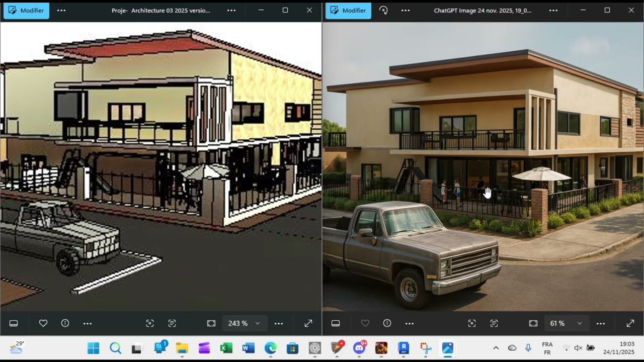Open three-dot menu beside left Modifier button

pos(61,11)
